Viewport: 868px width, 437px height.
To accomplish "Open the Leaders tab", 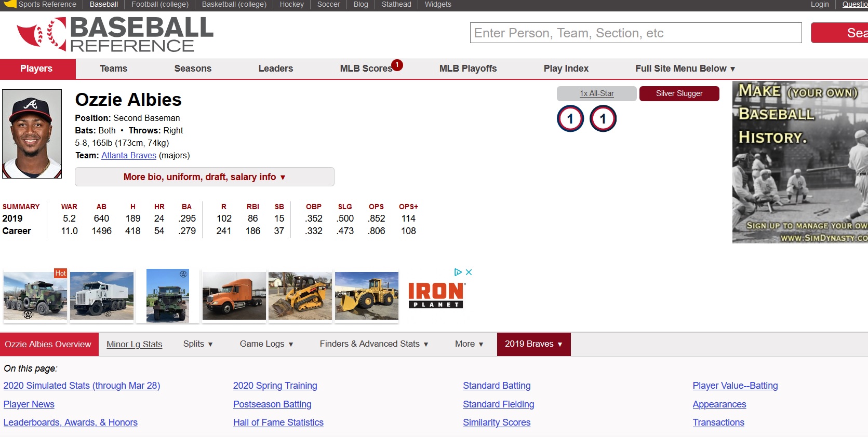I will tap(276, 69).
